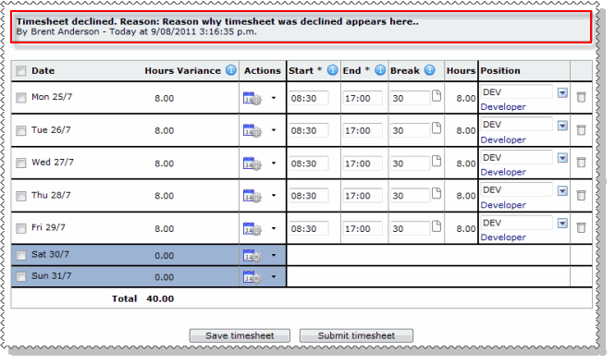Delete the Tue 26/7 entry with trash icon

pyautogui.click(x=581, y=130)
